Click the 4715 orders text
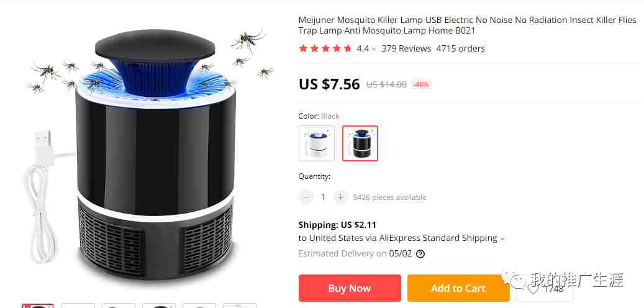This screenshot has height=308, width=644. (x=460, y=48)
